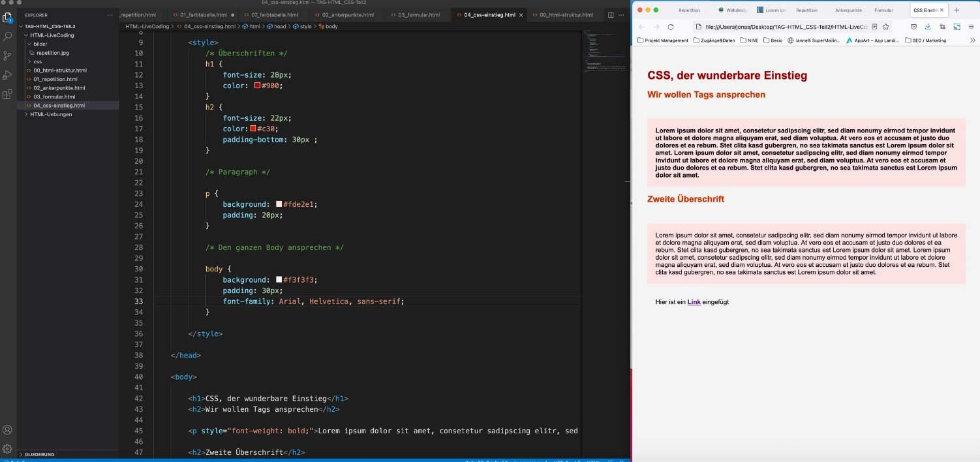980x462 pixels.
Task: Open the Source Control view
Action: point(8,55)
